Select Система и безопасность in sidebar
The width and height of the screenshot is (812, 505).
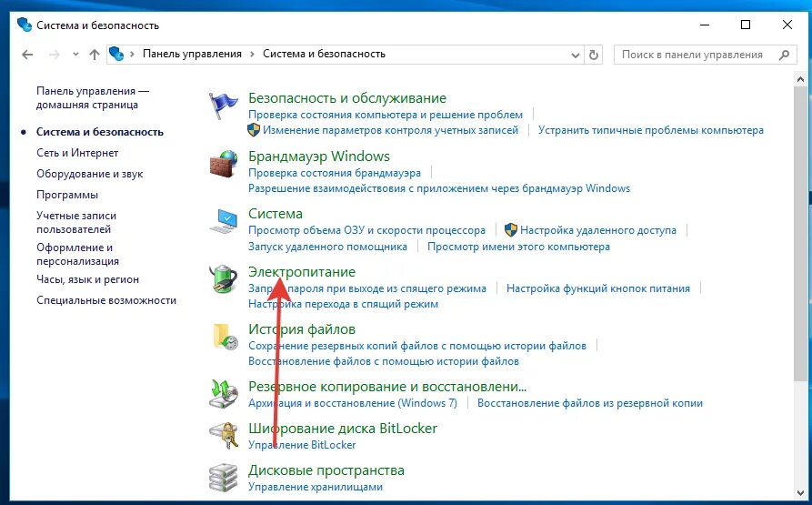[x=100, y=132]
